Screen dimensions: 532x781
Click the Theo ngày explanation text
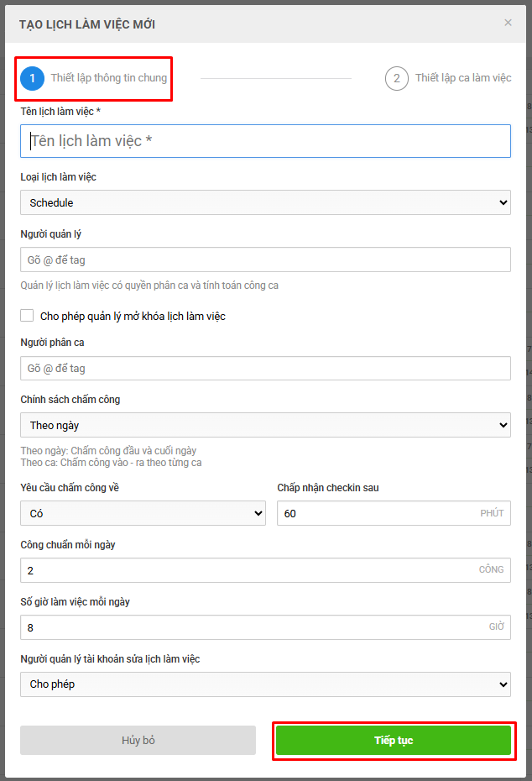point(108,451)
